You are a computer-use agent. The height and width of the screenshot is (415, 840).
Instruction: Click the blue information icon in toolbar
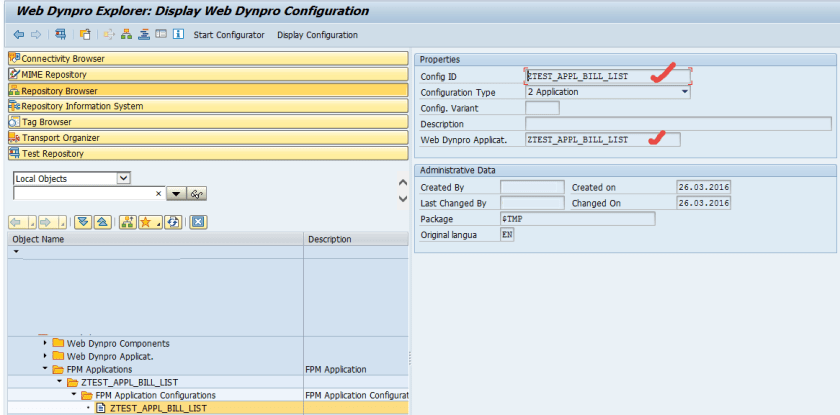pyautogui.click(x=178, y=35)
